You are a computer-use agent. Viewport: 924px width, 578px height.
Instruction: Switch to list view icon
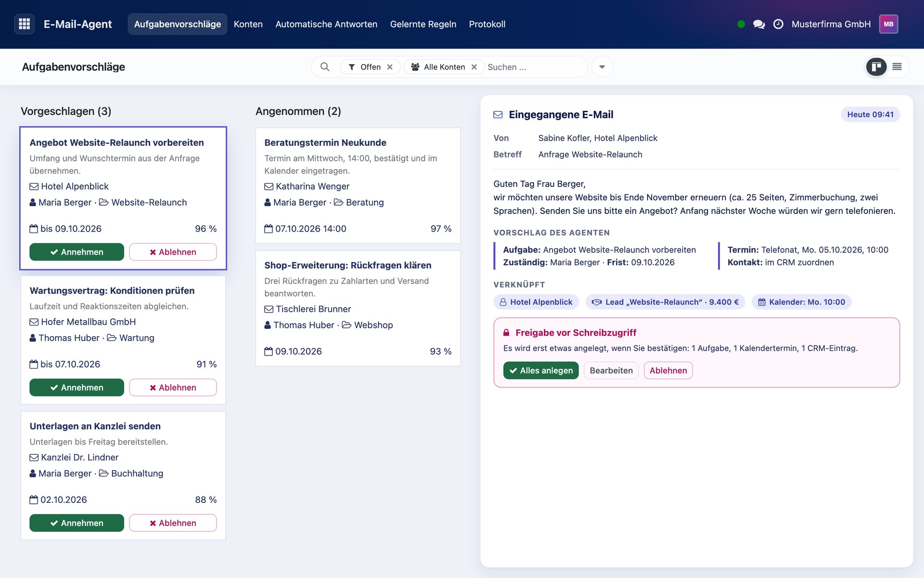(x=897, y=67)
